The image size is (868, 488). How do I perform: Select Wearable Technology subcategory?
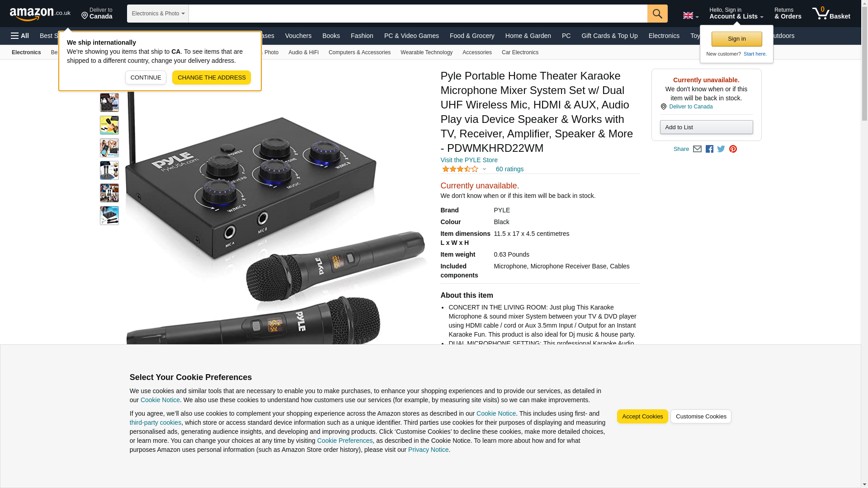(426, 52)
